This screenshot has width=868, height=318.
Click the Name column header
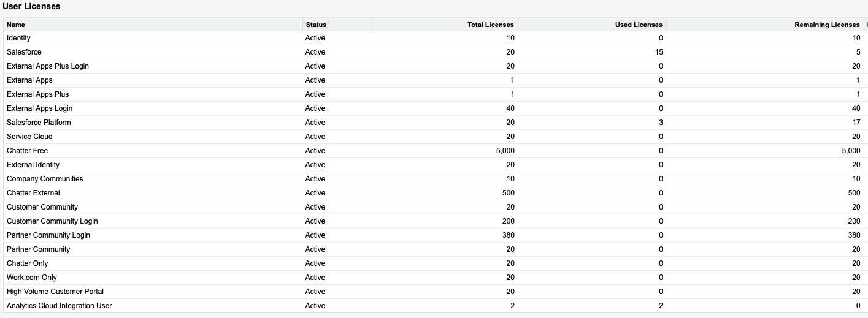[x=16, y=25]
